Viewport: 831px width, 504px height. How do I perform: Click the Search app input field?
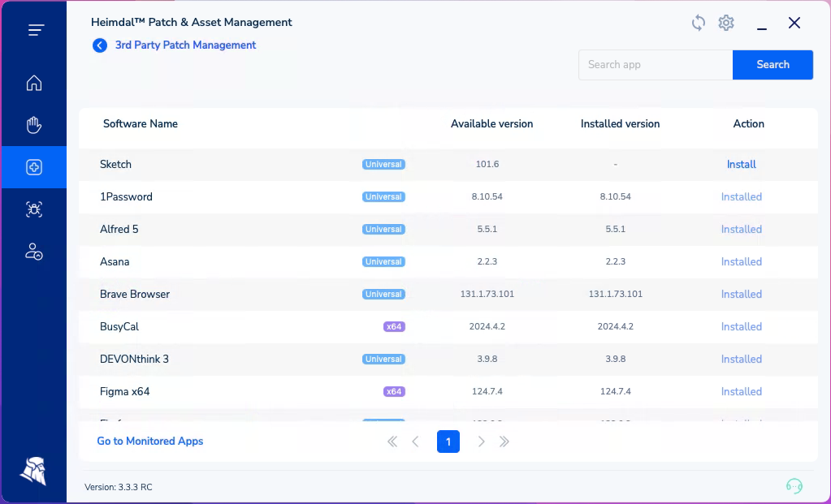coord(656,65)
